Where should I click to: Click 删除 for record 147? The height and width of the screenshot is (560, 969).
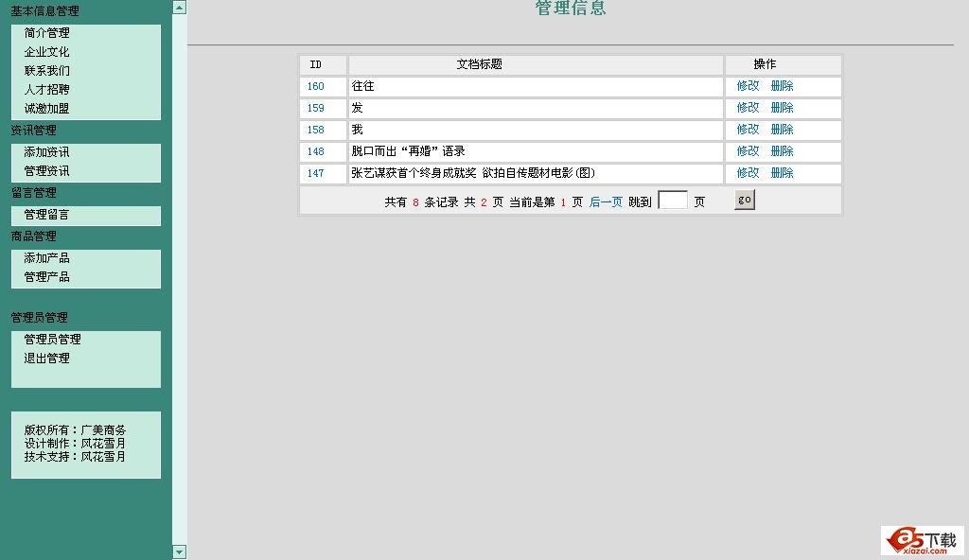(x=779, y=173)
